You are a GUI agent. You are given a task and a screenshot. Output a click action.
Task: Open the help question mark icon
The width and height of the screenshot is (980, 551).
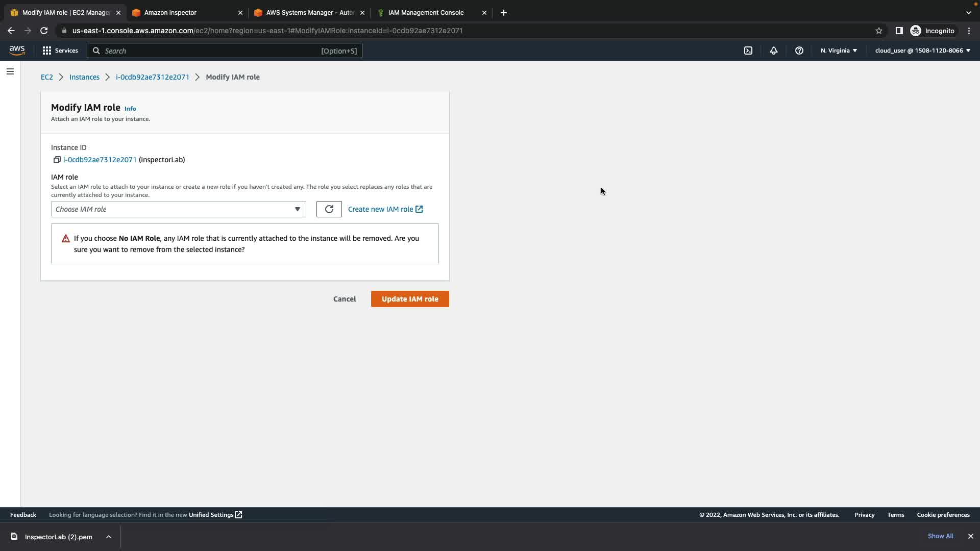pos(799,51)
